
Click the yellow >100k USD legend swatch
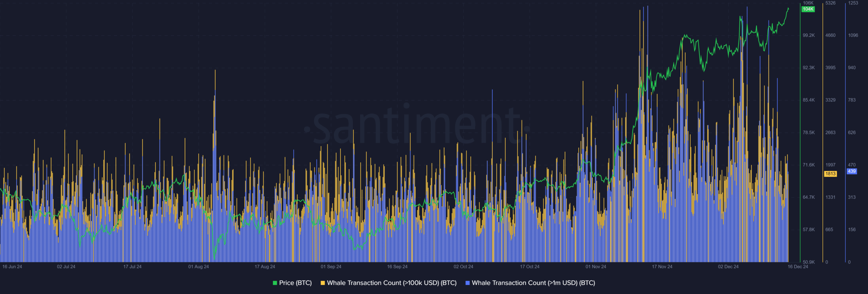(323, 283)
